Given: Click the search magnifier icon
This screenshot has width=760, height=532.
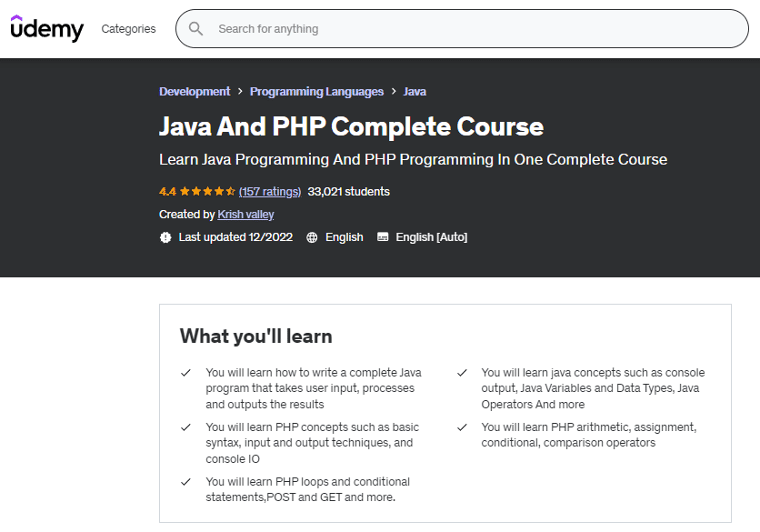Looking at the screenshot, I should coord(195,29).
